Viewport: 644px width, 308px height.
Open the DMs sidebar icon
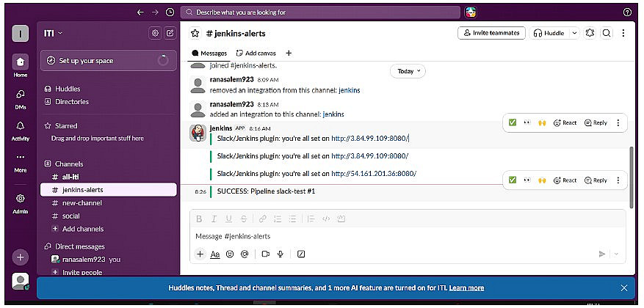point(21,100)
